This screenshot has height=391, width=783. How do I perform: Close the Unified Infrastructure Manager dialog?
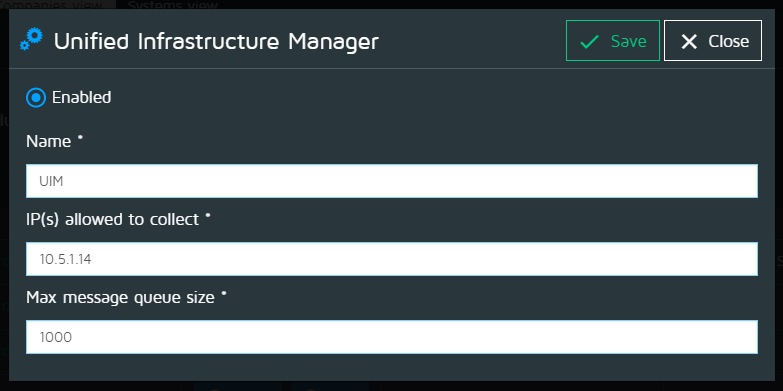[713, 40]
